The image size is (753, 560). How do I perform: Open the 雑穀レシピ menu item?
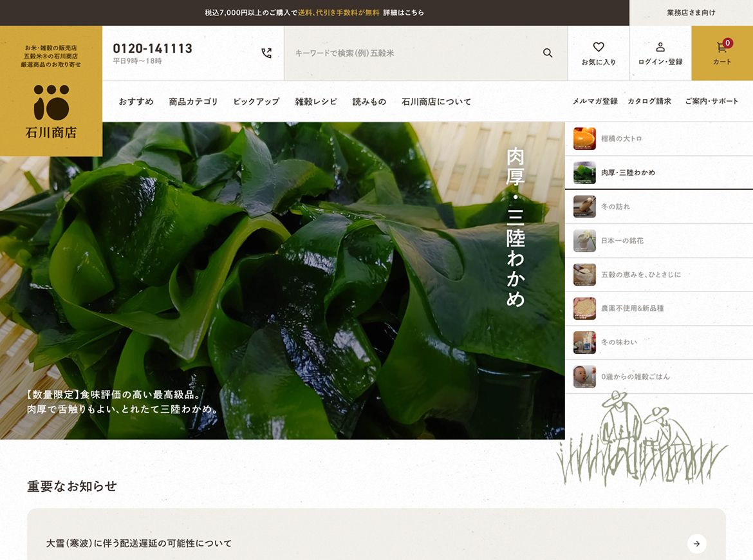(315, 102)
